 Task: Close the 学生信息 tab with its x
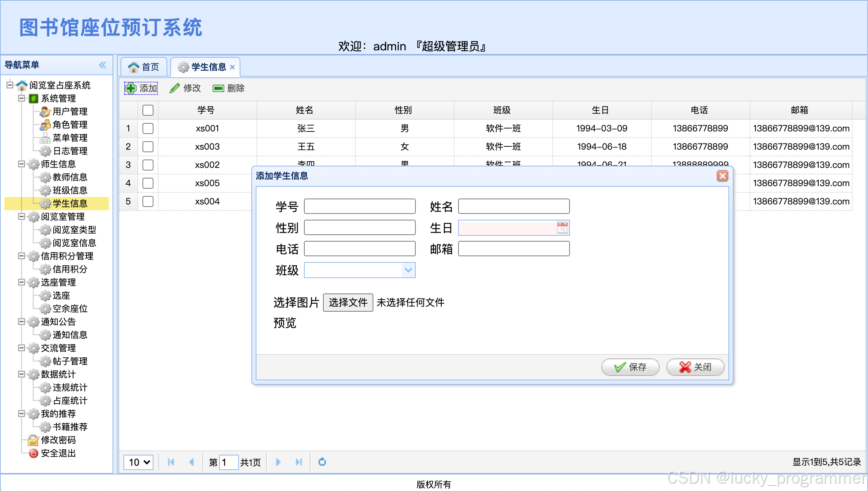pyautogui.click(x=232, y=67)
